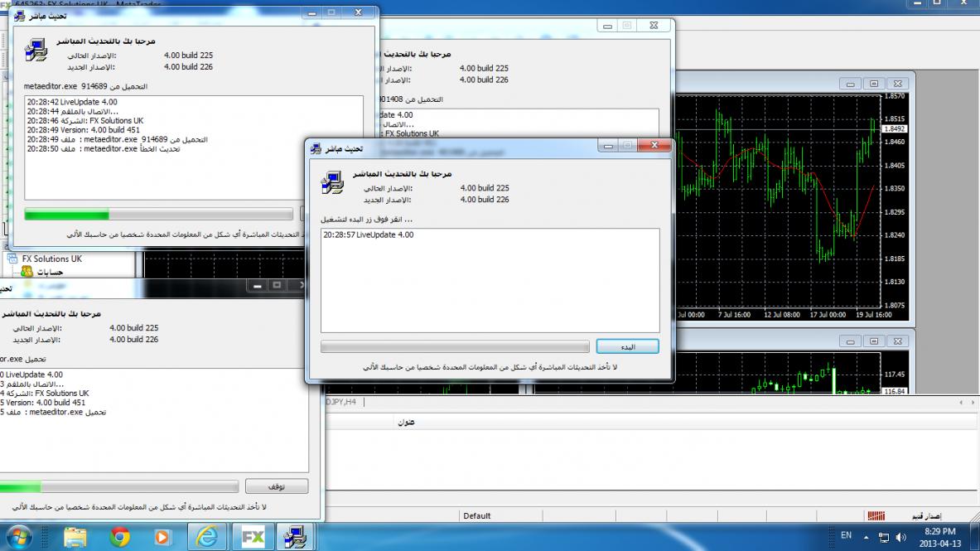Select FX Solutions UK tree node
The image size is (980, 551).
51,259
